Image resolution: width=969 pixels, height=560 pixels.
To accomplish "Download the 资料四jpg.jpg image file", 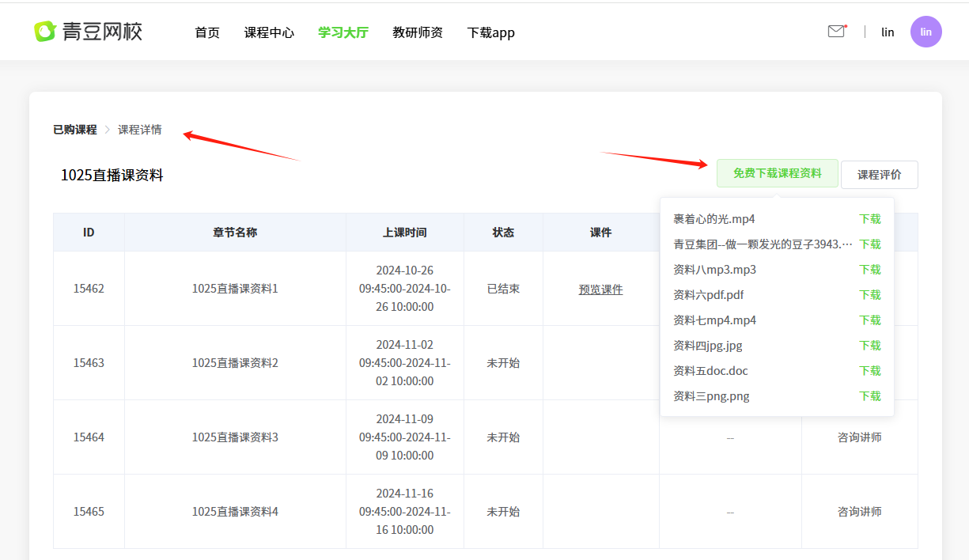I will pyautogui.click(x=870, y=346).
